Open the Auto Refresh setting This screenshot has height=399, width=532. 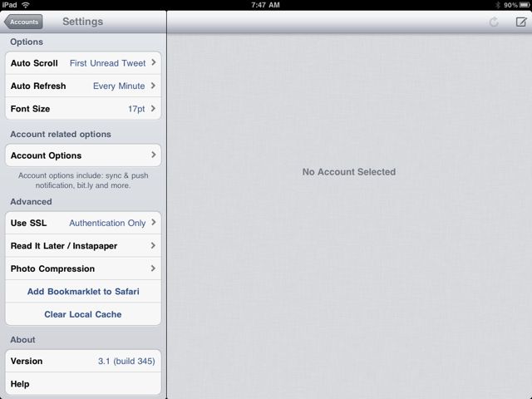[83, 86]
